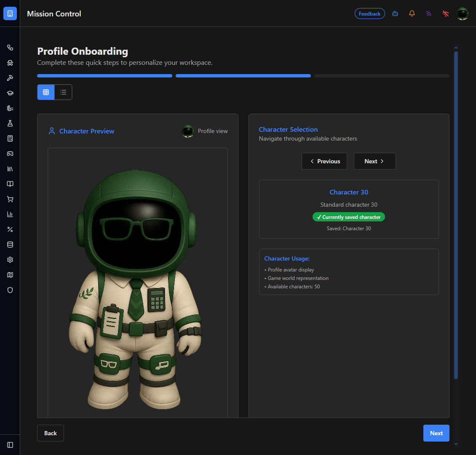Click the 'Character Preview' heading
The width and height of the screenshot is (476, 455).
pyautogui.click(x=87, y=131)
